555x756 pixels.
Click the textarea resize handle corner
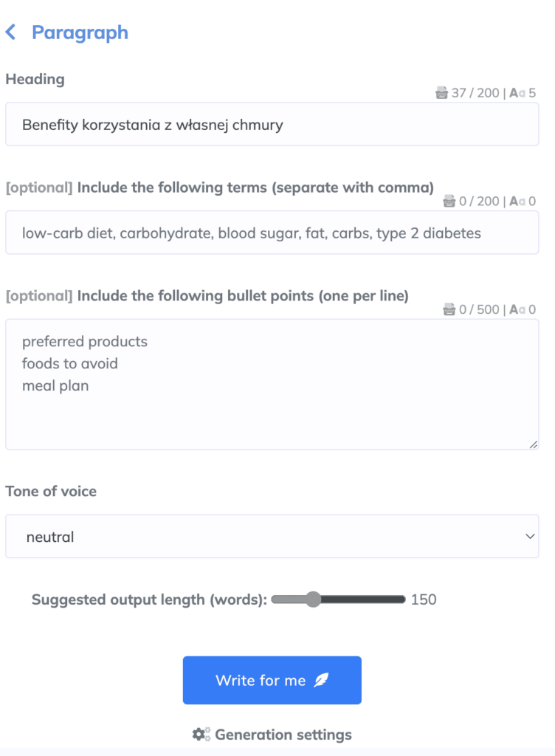click(x=534, y=444)
